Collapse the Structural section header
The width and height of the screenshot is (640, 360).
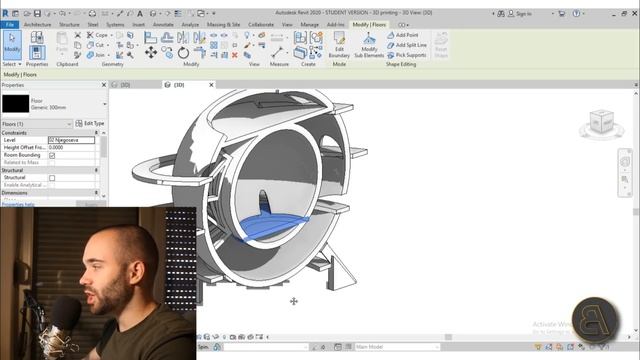[96, 170]
